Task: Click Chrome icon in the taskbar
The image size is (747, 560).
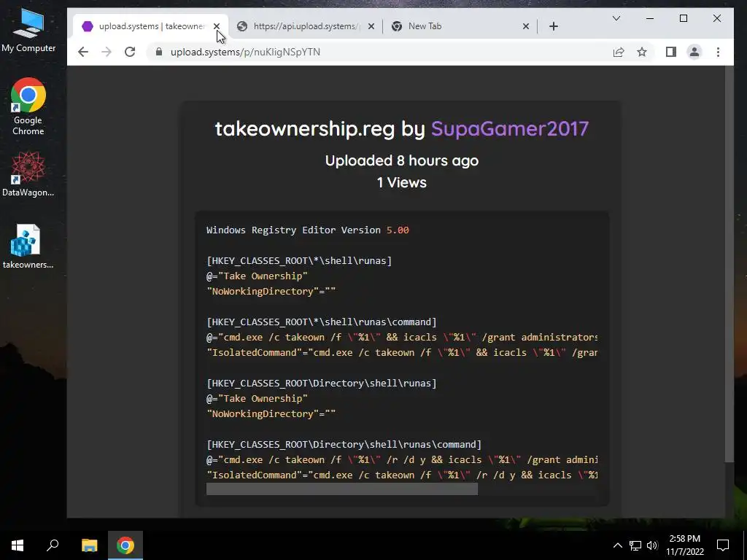Action: coord(125,545)
